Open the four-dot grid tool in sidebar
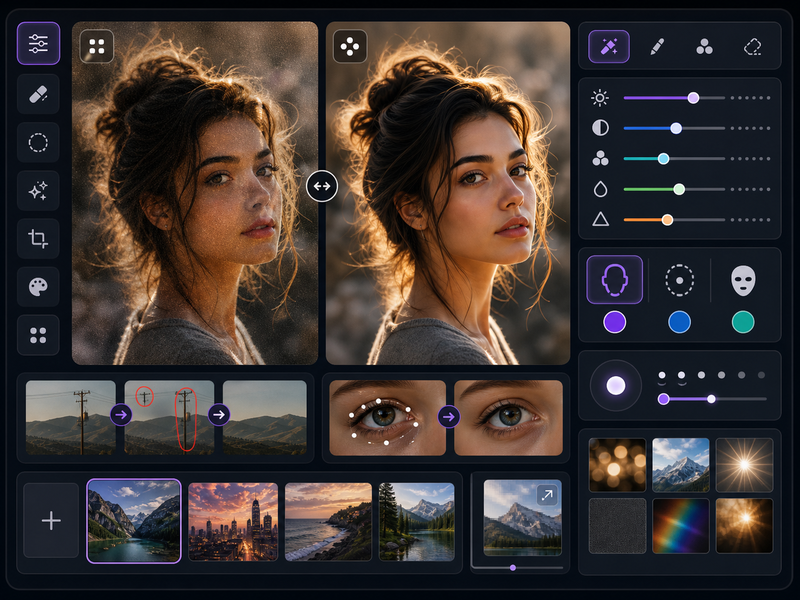 point(38,335)
